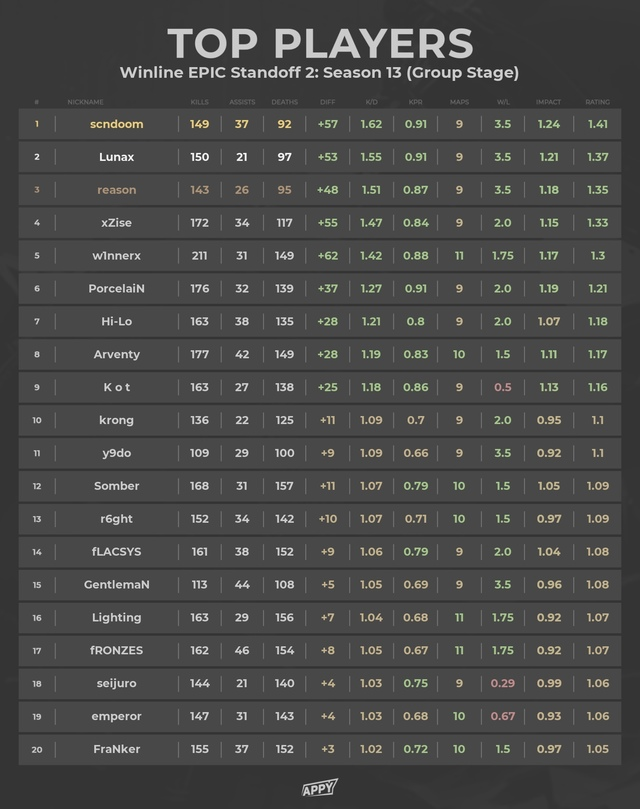This screenshot has width=640, height=809.
Task: Click the W/L column header
Action: (503, 102)
